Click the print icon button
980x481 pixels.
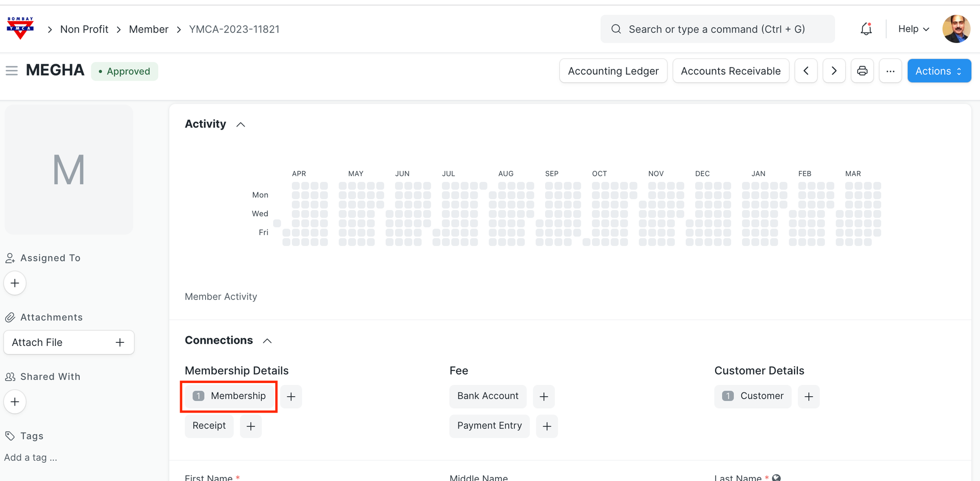(862, 71)
